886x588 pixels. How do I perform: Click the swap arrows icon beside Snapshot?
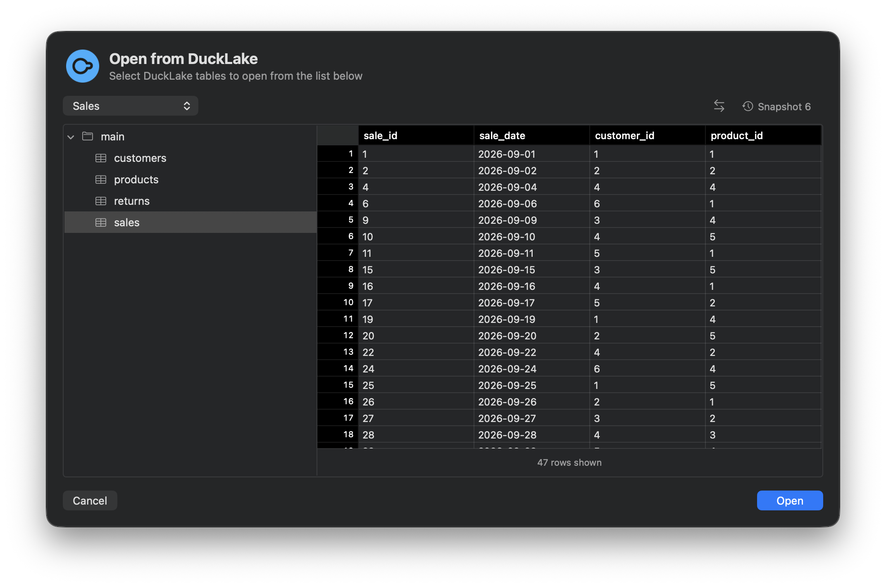(719, 106)
